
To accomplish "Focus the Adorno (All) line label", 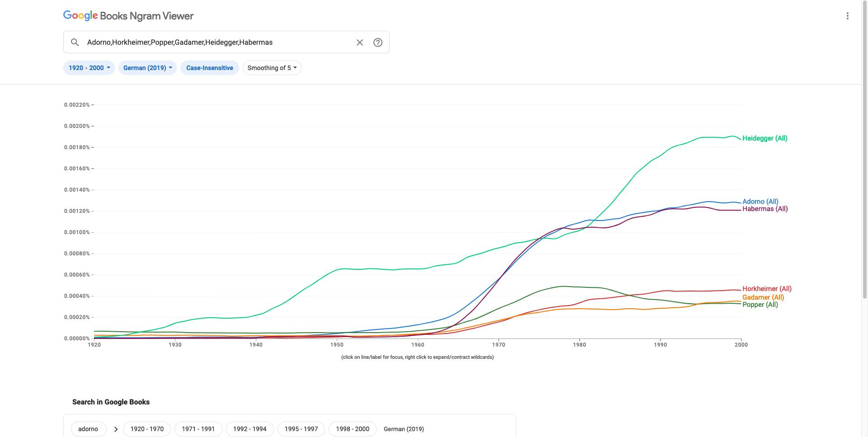I will (760, 202).
